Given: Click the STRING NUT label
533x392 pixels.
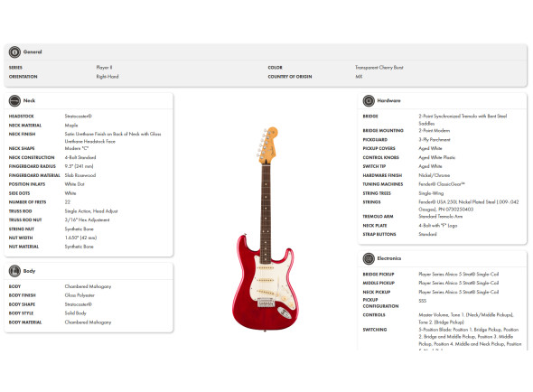Looking at the screenshot, I should coord(22,229).
